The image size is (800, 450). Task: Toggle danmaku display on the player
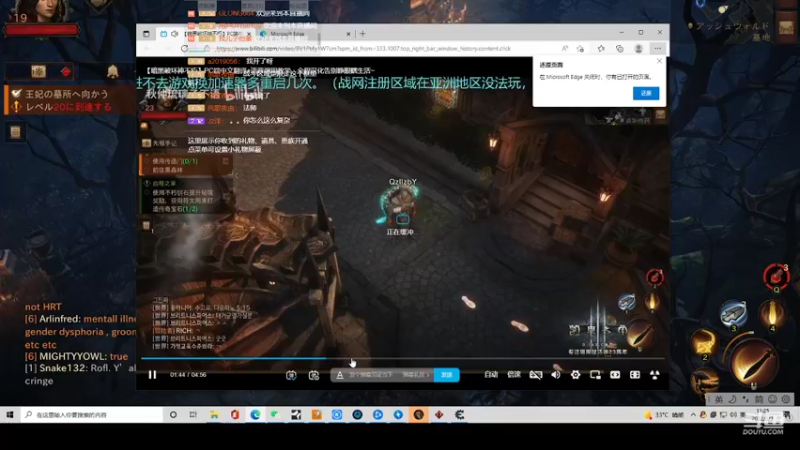click(291, 375)
